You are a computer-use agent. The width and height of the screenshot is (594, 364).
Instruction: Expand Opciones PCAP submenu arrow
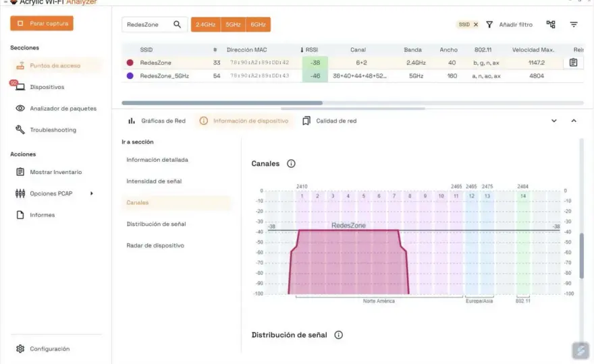[x=91, y=193]
